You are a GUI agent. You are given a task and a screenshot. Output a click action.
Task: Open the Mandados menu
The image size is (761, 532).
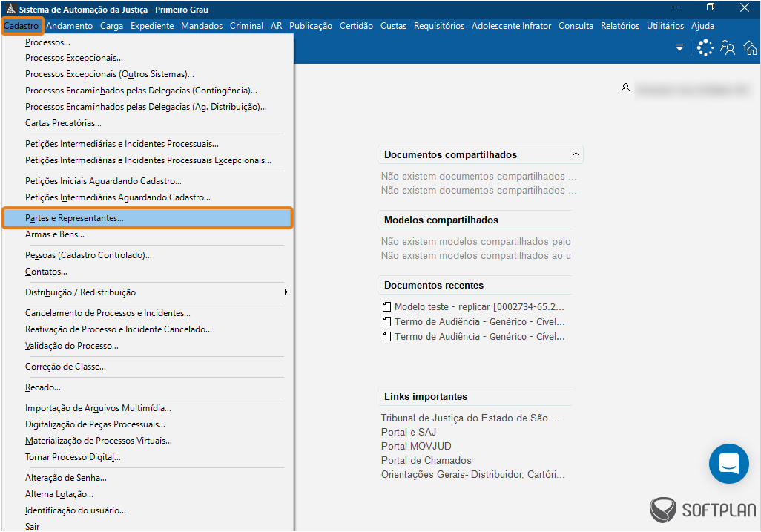click(x=202, y=26)
